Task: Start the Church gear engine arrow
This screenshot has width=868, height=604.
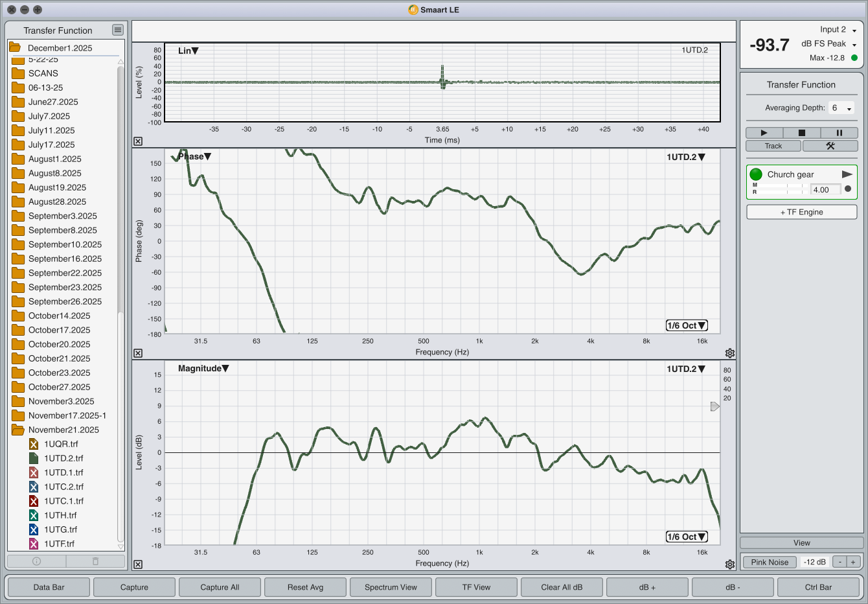Action: pyautogui.click(x=847, y=174)
